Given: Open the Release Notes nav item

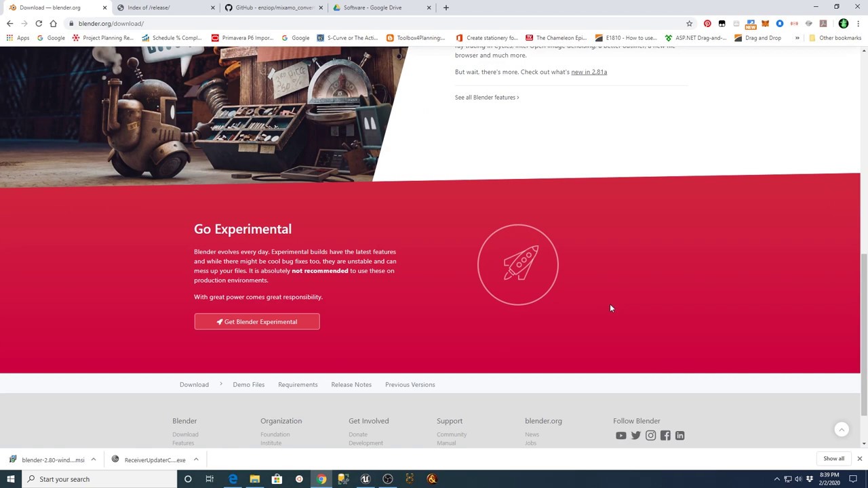Looking at the screenshot, I should 351,384.
